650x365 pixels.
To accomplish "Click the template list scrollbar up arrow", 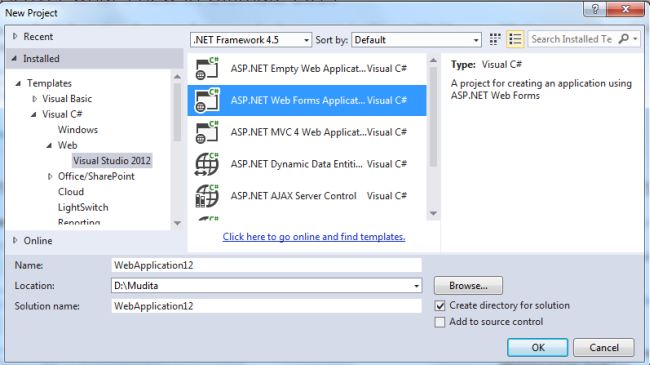I will pyautogui.click(x=433, y=61).
